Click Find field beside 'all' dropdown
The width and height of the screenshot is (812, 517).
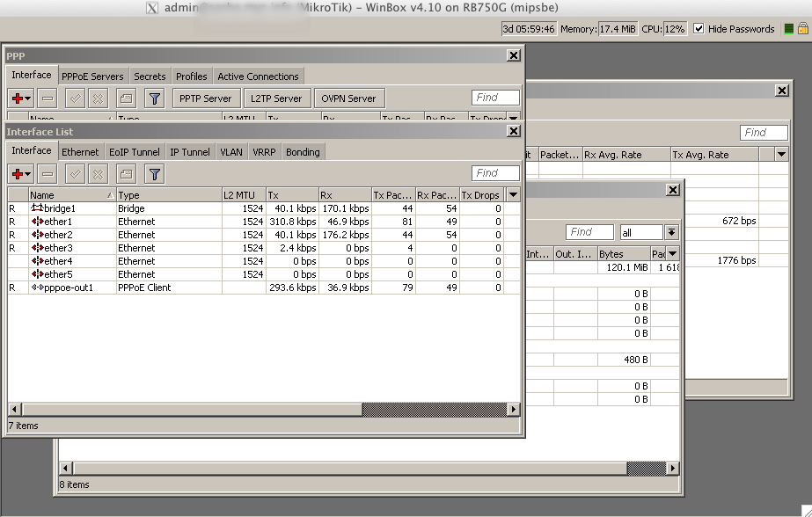[x=589, y=232]
